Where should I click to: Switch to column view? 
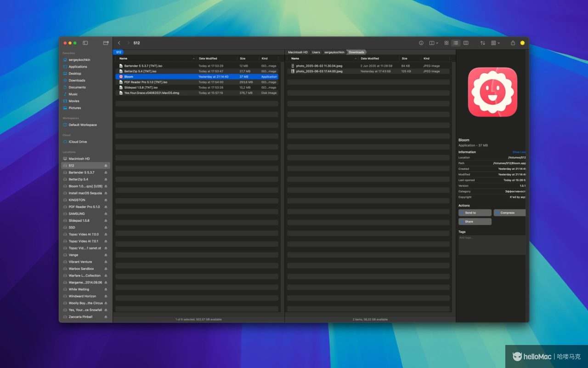pos(466,43)
